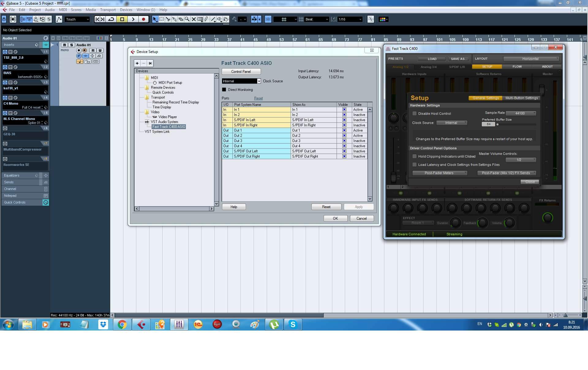Screen dimensions: 588x370
Task: Click the Control Panel button
Action: pos(241,72)
